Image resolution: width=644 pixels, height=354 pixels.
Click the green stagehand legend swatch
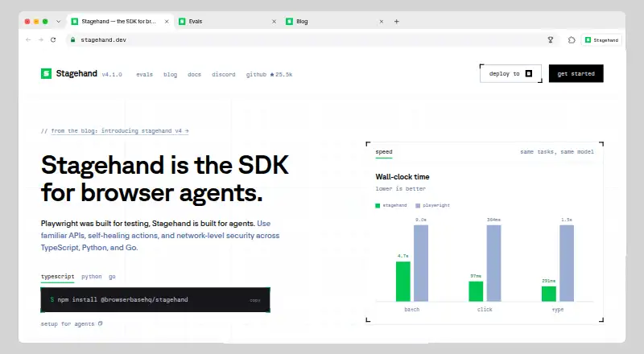378,206
